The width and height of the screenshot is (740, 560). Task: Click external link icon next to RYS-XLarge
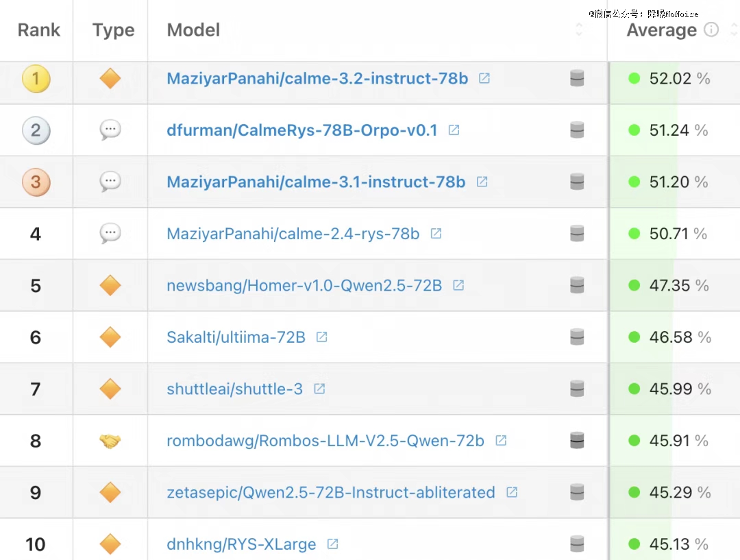(332, 544)
